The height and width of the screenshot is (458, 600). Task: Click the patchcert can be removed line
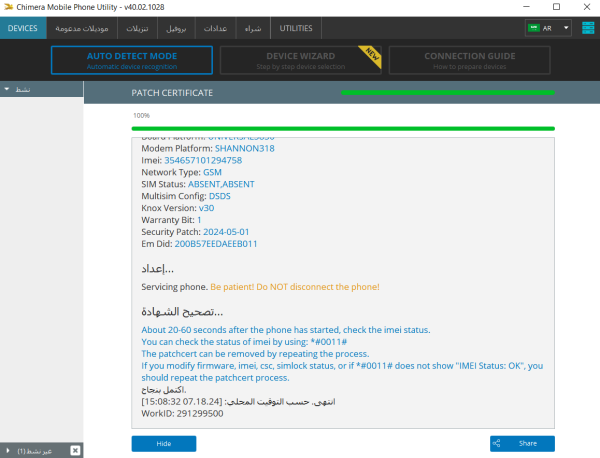255,353
